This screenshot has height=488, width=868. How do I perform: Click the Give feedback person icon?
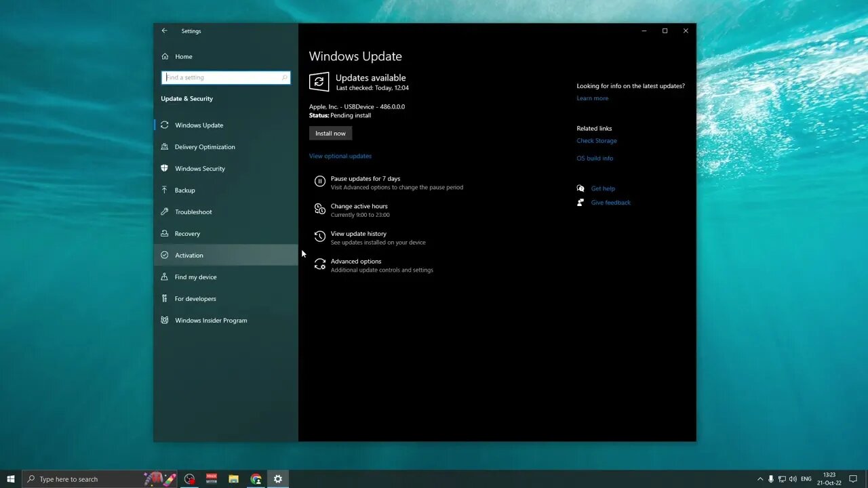580,203
